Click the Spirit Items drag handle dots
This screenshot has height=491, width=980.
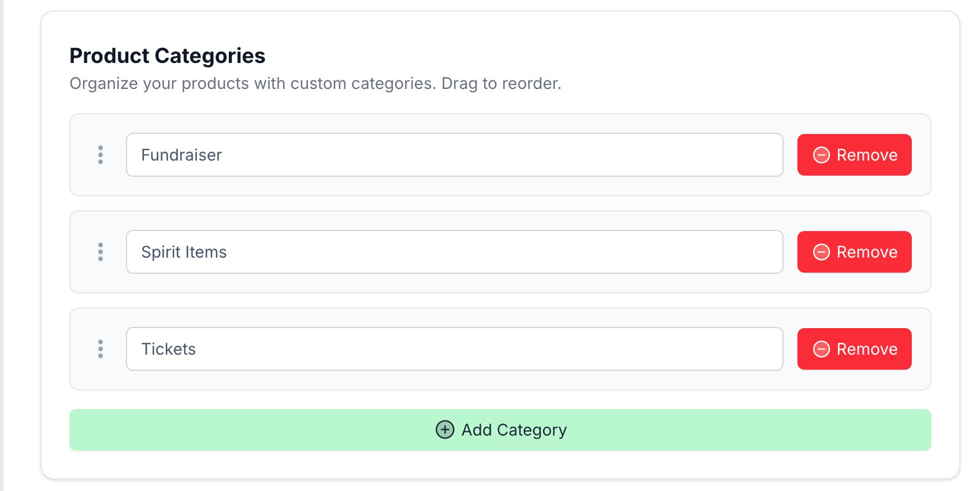pyautogui.click(x=101, y=252)
